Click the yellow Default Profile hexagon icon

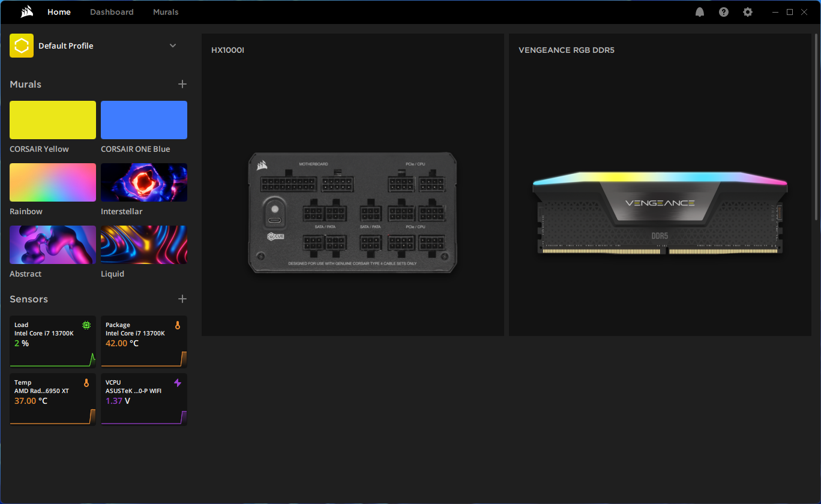(x=22, y=46)
